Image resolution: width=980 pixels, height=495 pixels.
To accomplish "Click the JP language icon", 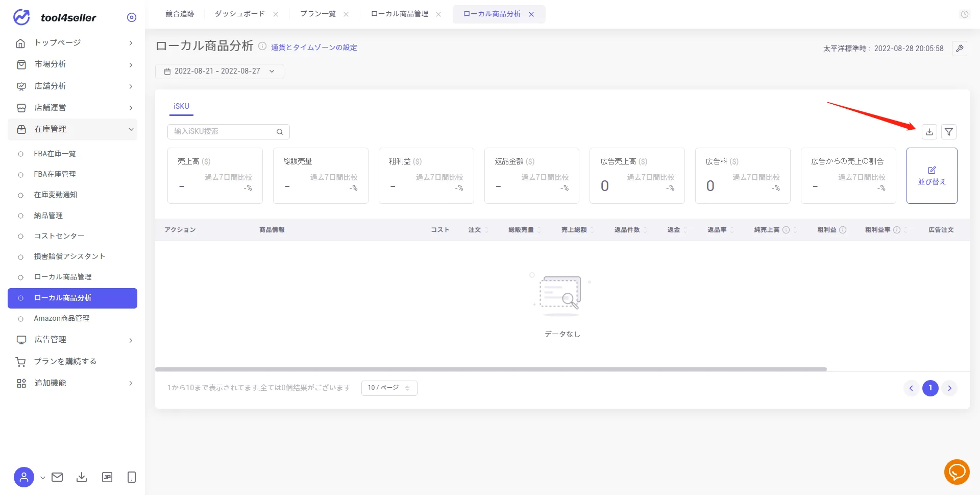I will click(107, 477).
